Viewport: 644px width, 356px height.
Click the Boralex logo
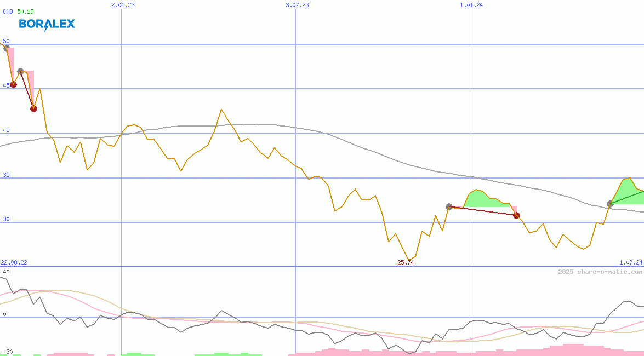click(47, 25)
